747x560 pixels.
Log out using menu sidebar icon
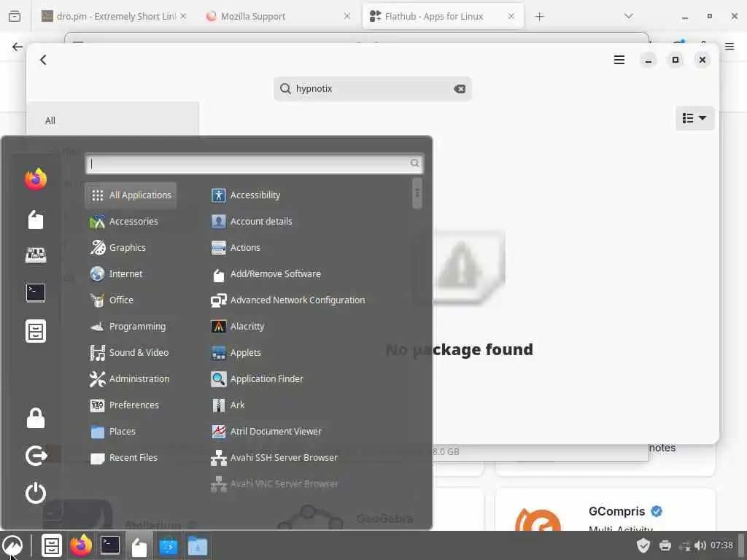tap(36, 456)
